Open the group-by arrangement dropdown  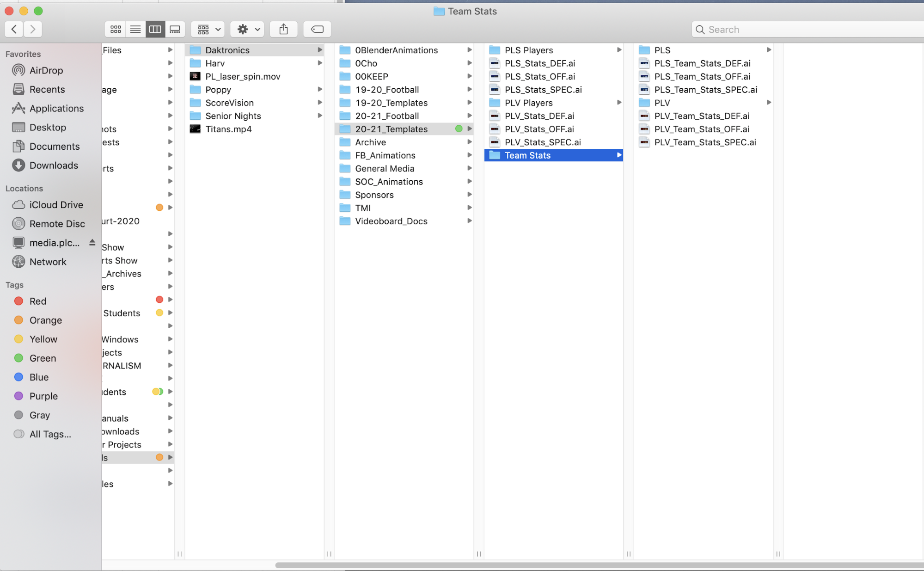(208, 29)
